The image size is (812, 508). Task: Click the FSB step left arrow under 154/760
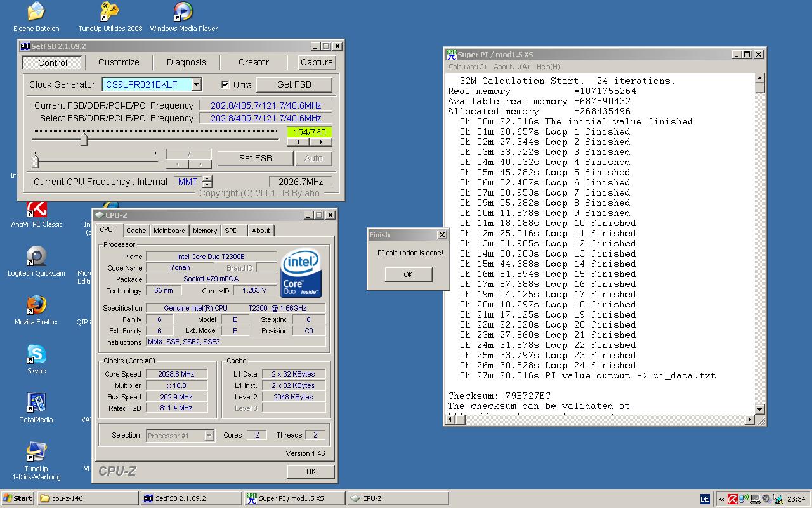tap(298, 142)
